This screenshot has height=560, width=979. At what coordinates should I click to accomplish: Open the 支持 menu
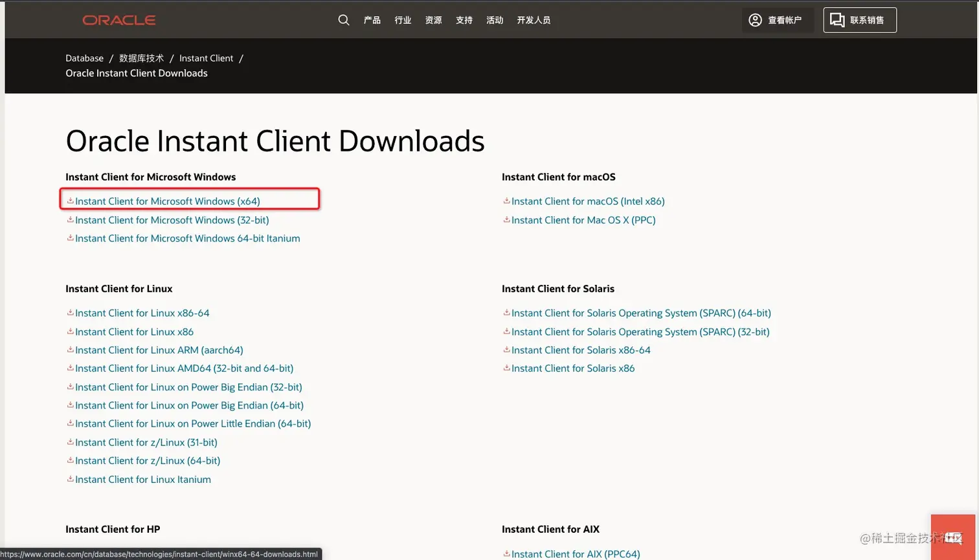pos(464,20)
